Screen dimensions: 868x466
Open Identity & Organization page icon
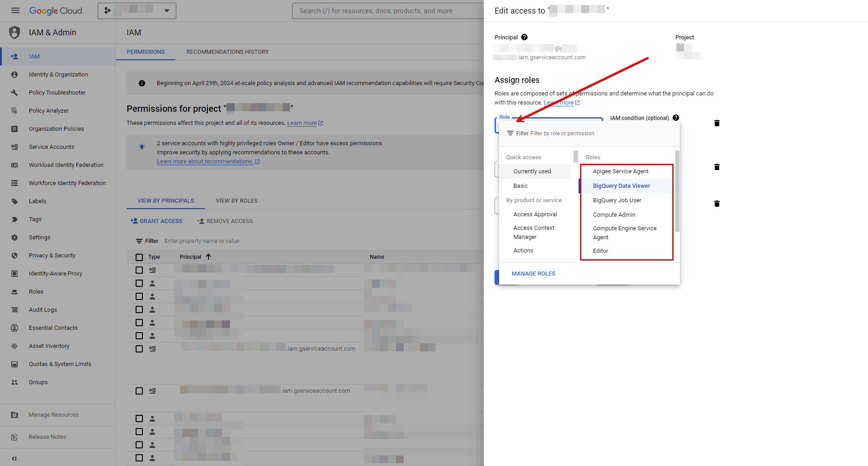tap(14, 75)
